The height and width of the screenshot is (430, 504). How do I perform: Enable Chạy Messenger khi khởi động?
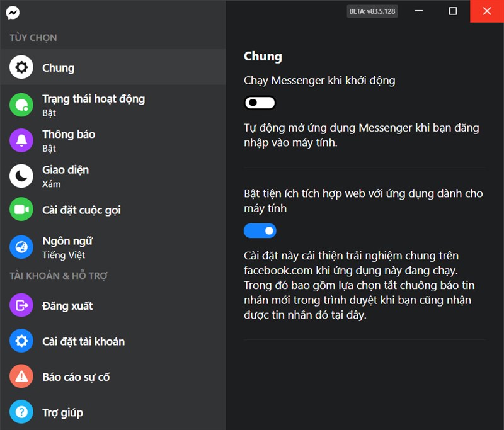point(260,102)
